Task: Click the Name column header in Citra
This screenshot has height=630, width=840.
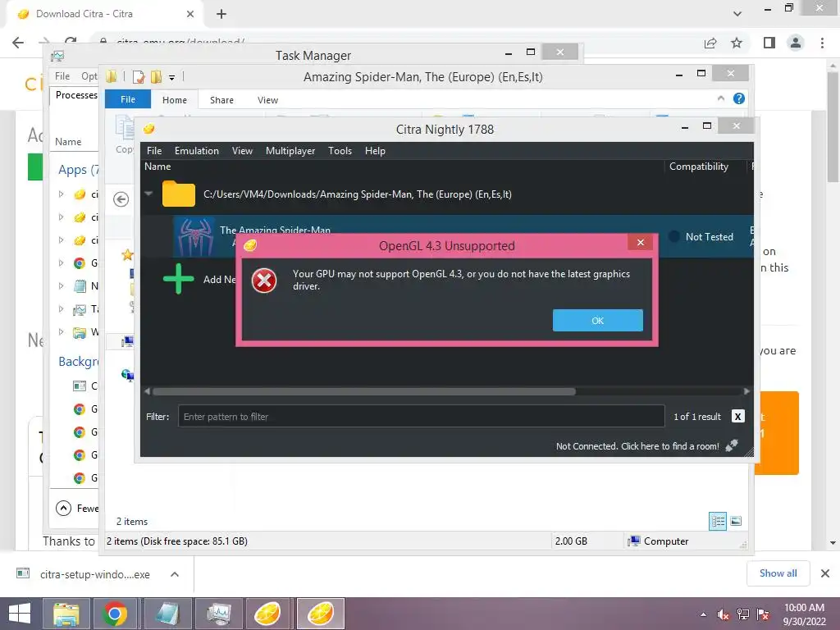Action: [157, 167]
